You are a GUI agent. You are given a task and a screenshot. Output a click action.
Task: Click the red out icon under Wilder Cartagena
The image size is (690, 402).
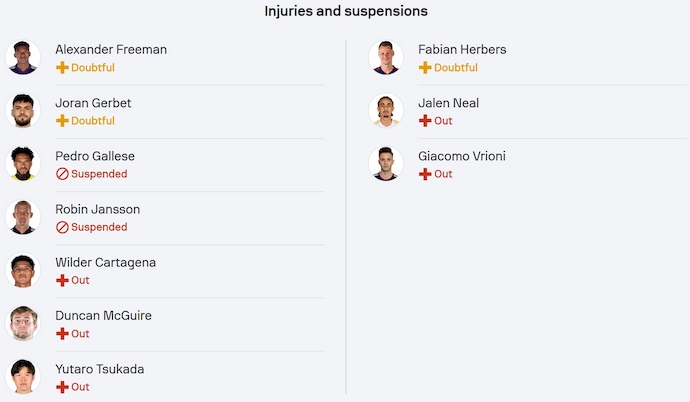click(x=62, y=280)
